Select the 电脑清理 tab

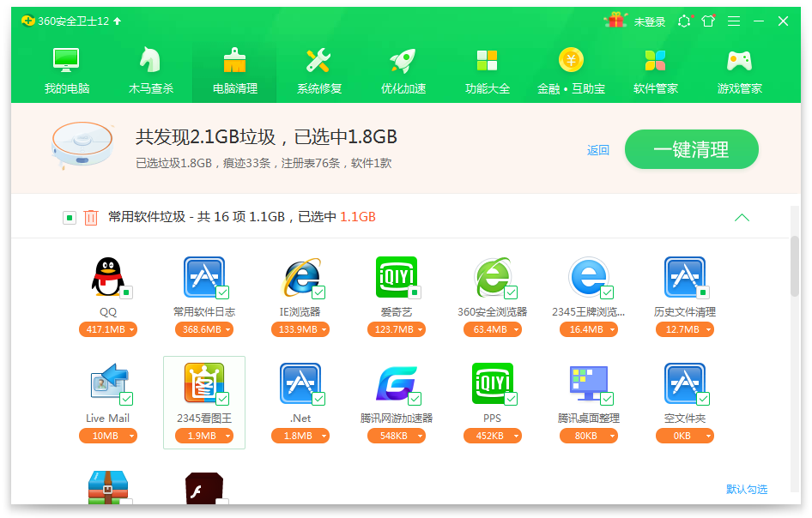coord(234,71)
